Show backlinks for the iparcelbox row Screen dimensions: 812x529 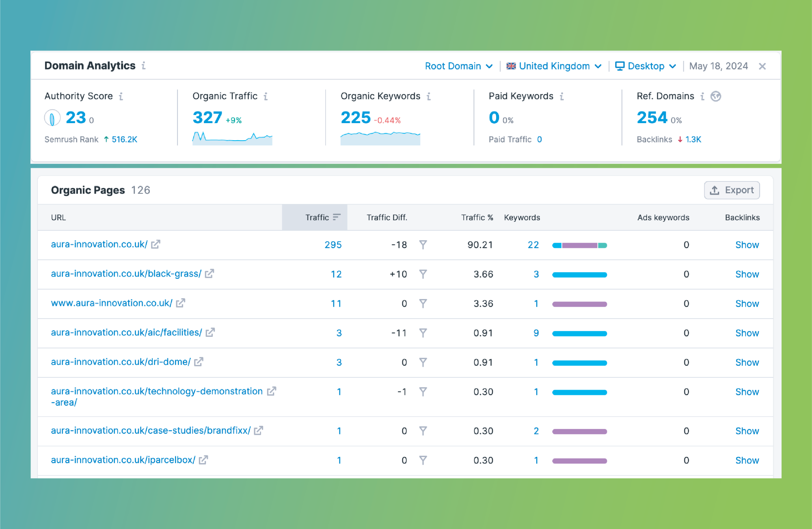click(747, 460)
